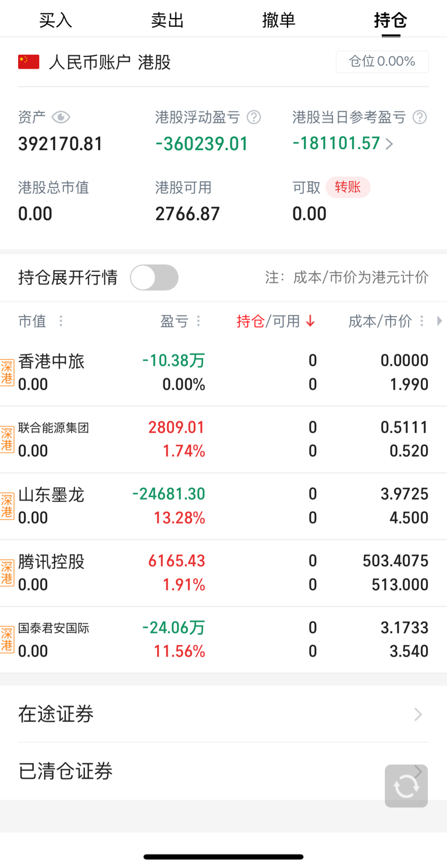Toggle asset visibility eye icon
Screen dimensions: 447x868
point(61,118)
